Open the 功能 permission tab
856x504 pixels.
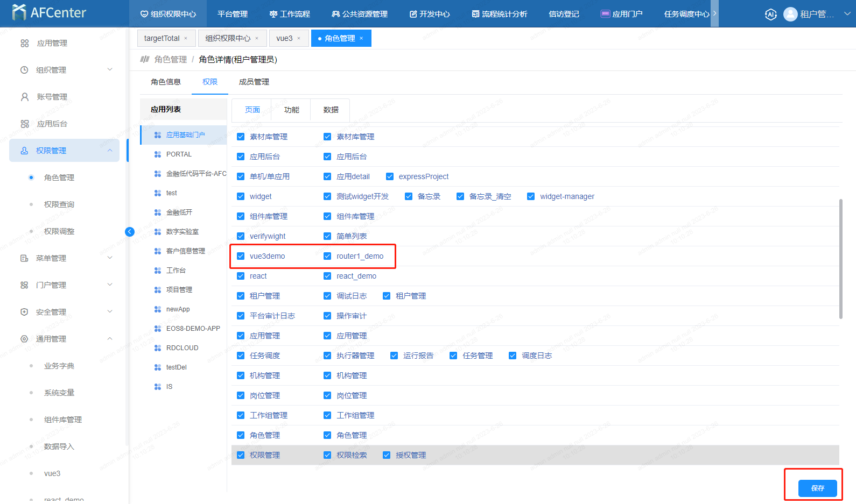pyautogui.click(x=291, y=110)
